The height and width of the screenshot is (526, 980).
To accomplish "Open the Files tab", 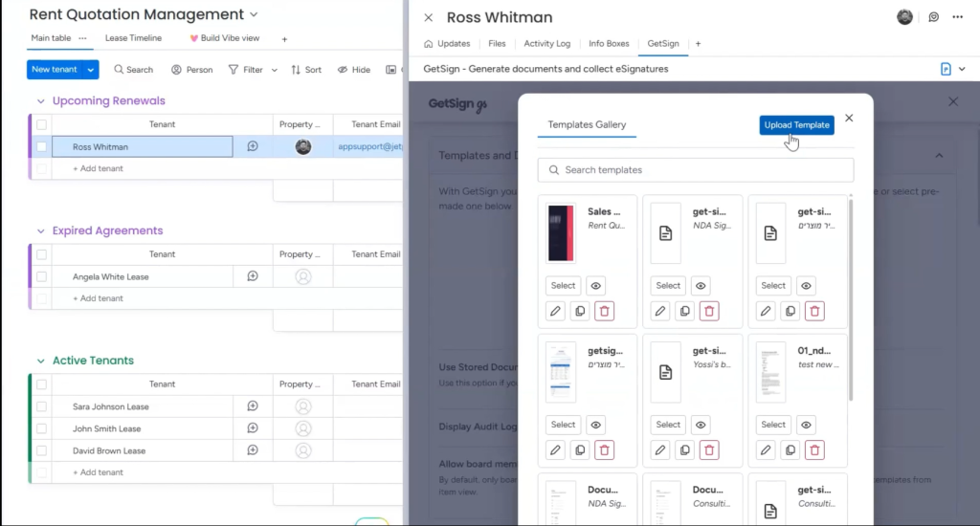I will pyautogui.click(x=497, y=44).
